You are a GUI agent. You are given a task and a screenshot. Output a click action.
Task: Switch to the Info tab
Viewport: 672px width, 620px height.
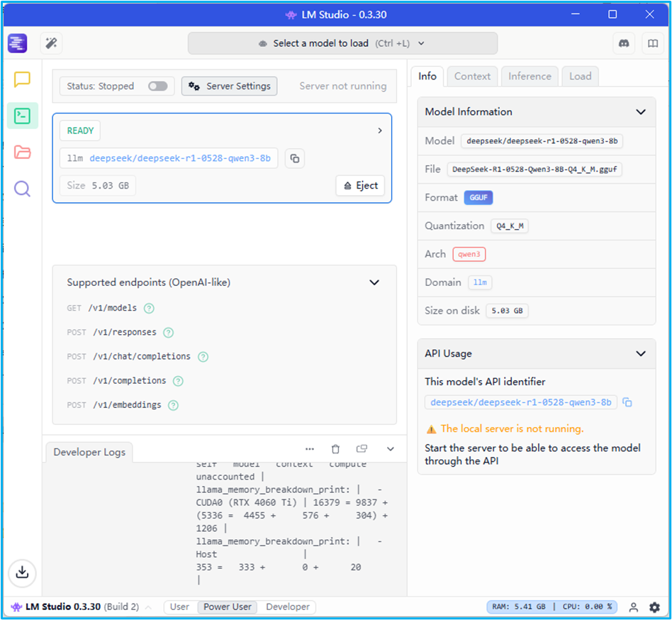[x=427, y=77]
